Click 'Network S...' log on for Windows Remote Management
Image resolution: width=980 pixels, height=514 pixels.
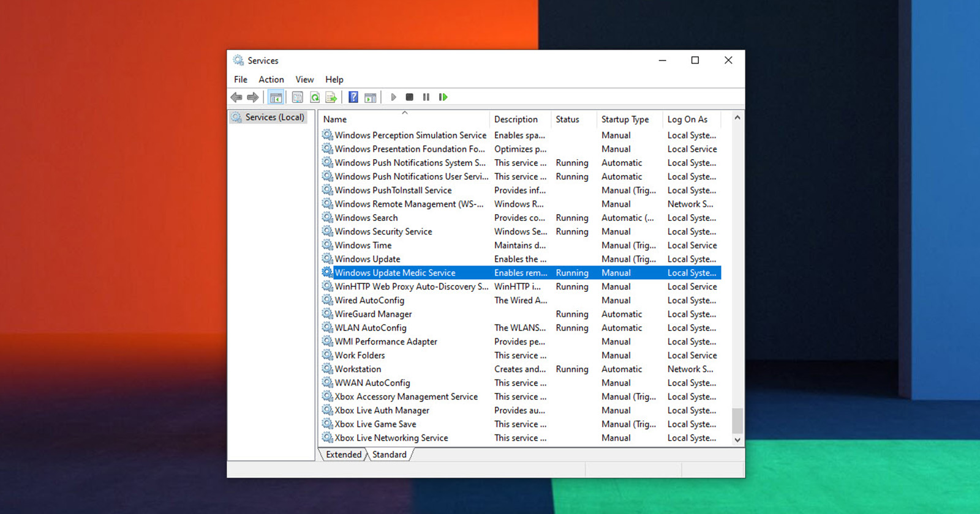click(x=690, y=204)
